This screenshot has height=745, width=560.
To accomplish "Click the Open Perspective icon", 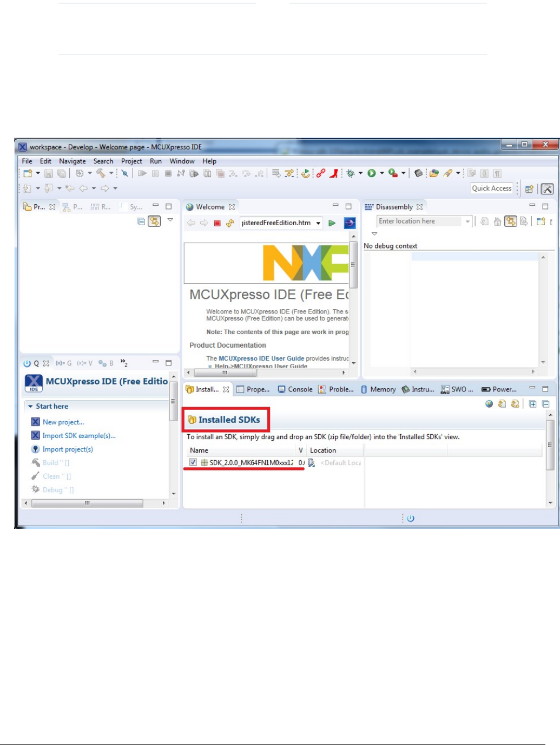I will point(530,189).
